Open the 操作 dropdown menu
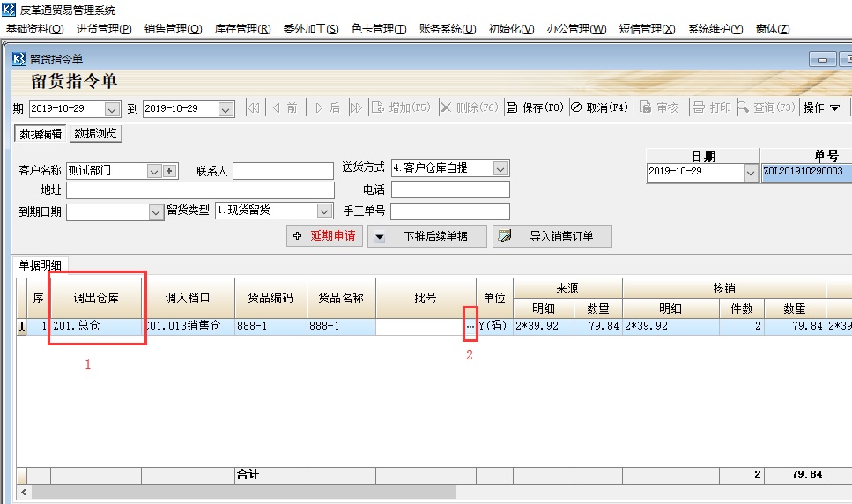The height and width of the screenshot is (504, 852). pos(821,107)
